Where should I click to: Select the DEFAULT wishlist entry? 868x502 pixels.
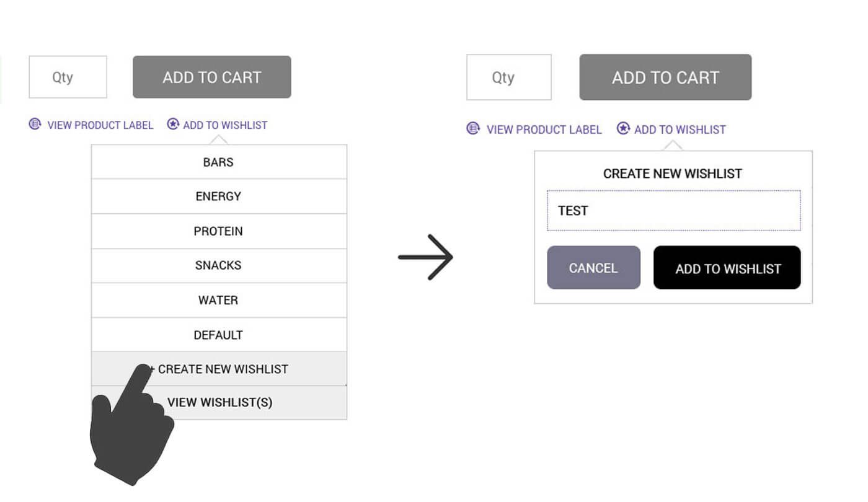pyautogui.click(x=218, y=335)
